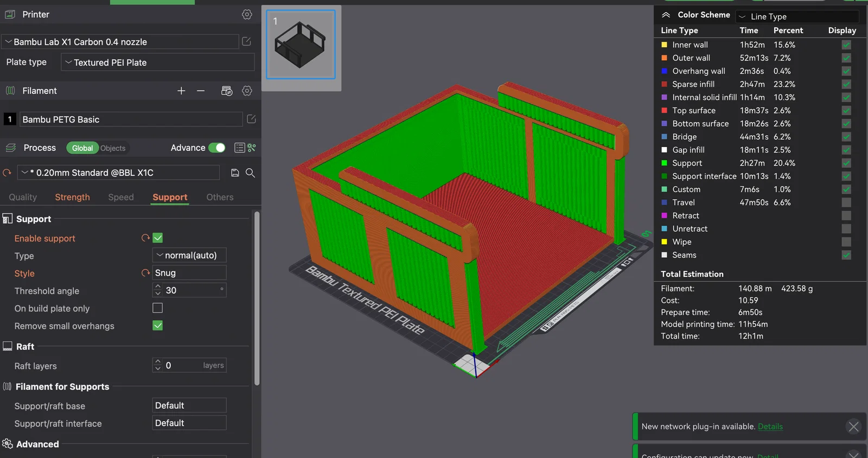This screenshot has width=868, height=458.
Task: Select plate 1 thumbnail
Action: coord(301,44)
